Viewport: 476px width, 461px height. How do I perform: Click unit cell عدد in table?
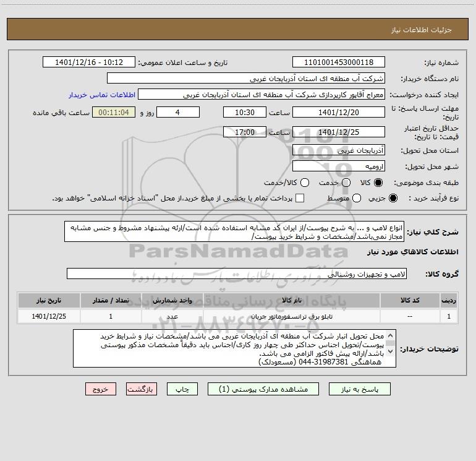[x=172, y=317]
